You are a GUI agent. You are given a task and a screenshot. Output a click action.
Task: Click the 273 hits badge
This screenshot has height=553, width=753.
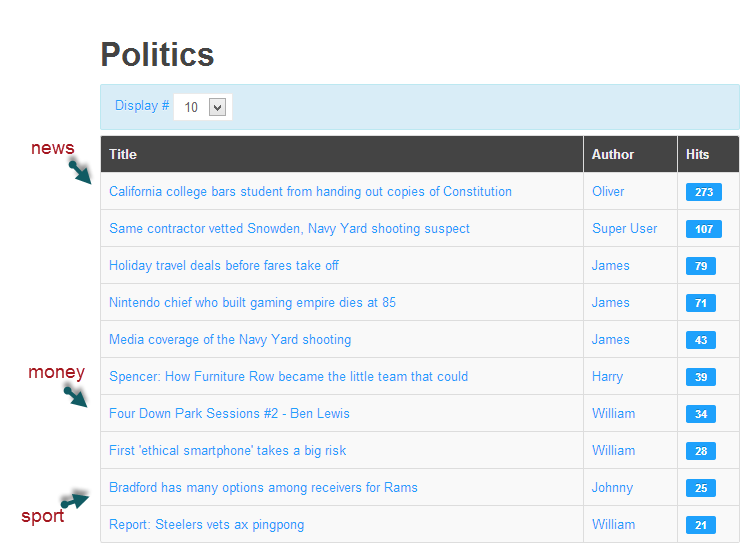click(703, 192)
